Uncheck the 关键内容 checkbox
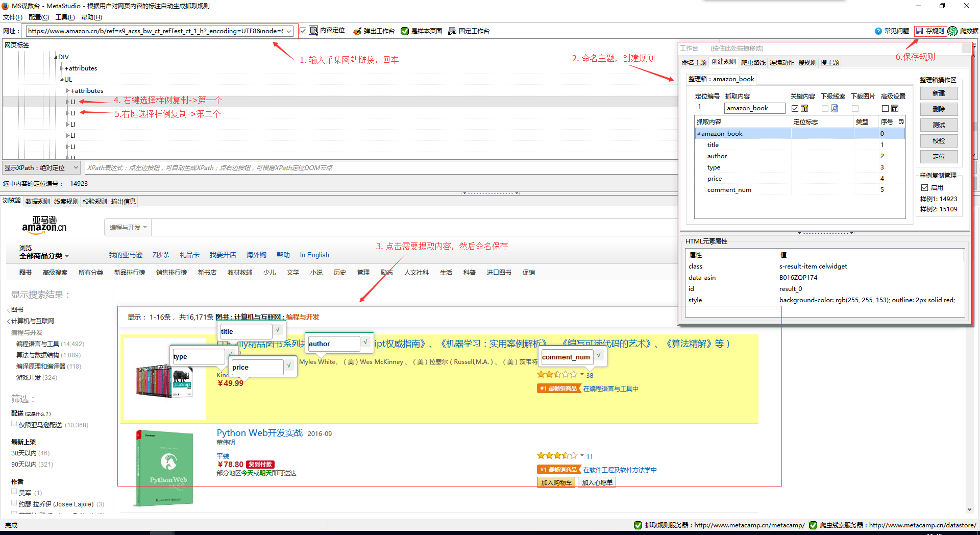 [795, 108]
